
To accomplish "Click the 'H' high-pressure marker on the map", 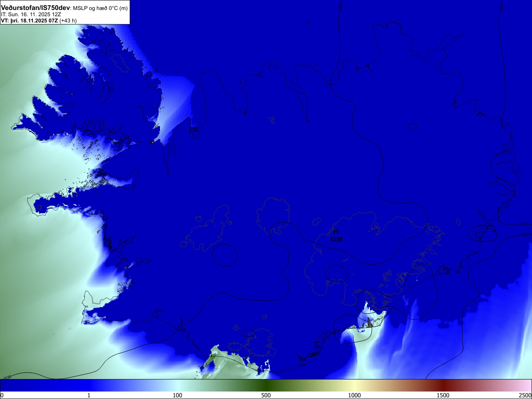I will (x=336, y=232).
